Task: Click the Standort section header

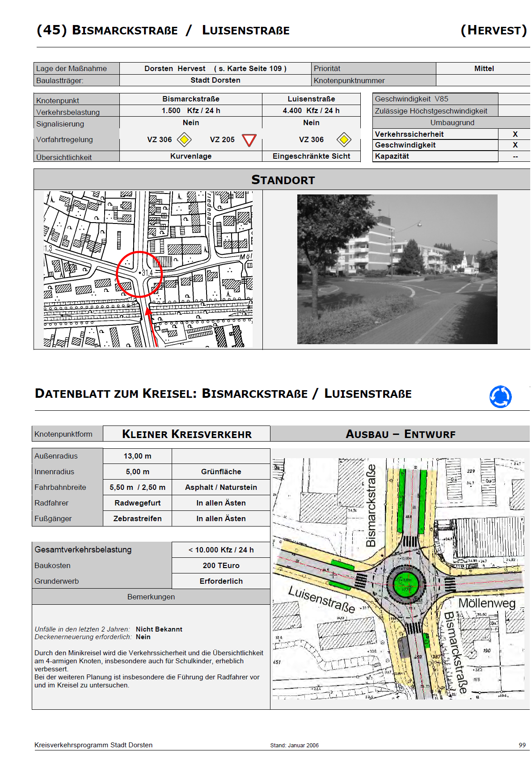Action: tap(283, 180)
